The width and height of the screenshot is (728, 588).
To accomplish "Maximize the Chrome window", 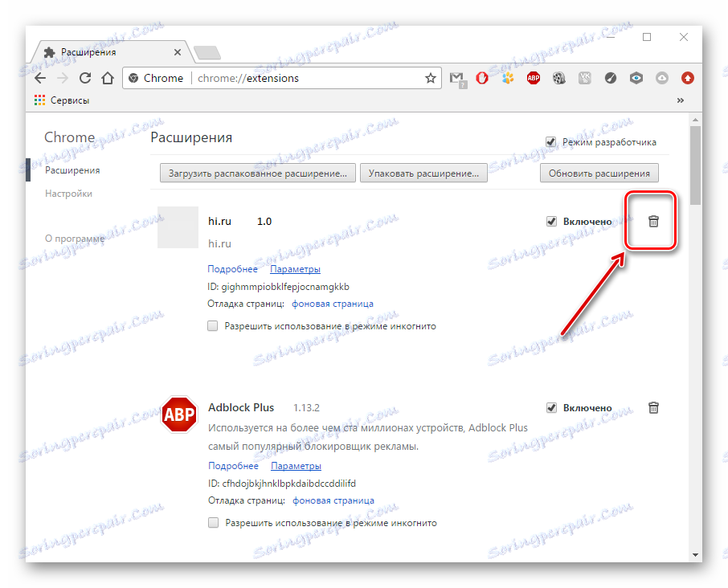I will pyautogui.click(x=647, y=37).
